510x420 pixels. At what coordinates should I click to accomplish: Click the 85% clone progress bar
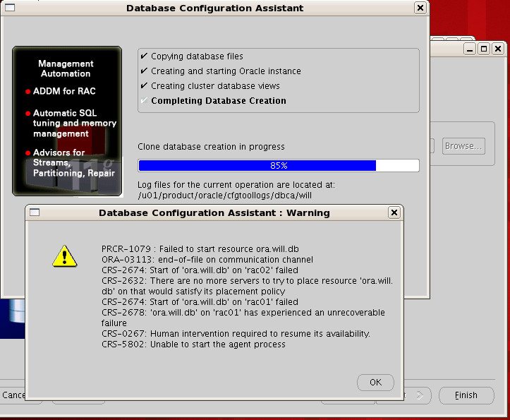click(x=278, y=165)
